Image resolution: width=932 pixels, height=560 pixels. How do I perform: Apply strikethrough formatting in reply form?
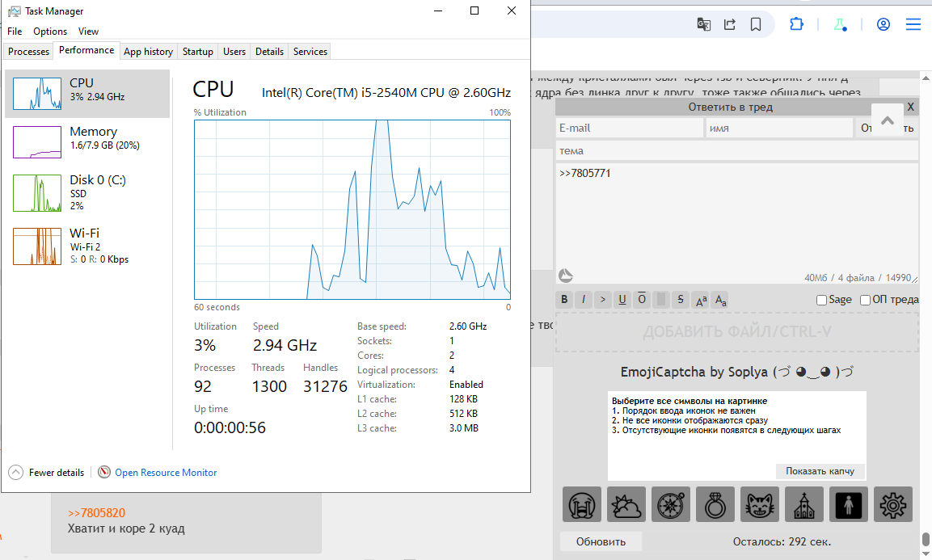pos(681,300)
